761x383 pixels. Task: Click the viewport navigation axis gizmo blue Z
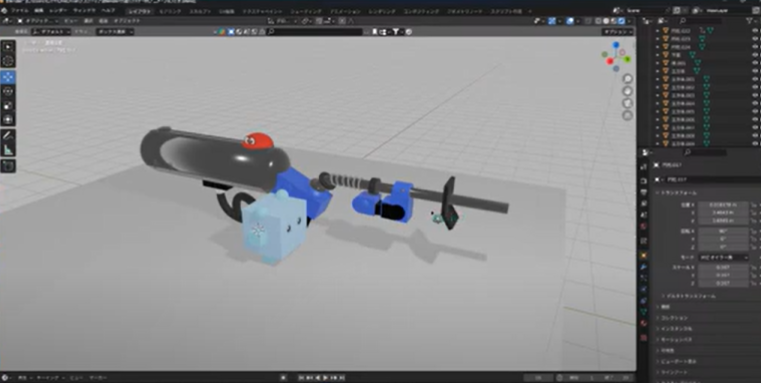coord(615,45)
